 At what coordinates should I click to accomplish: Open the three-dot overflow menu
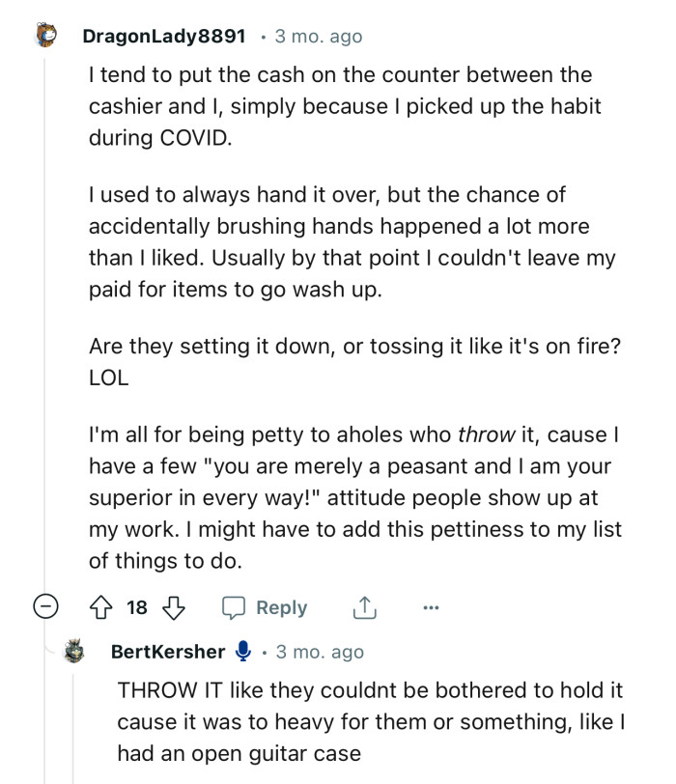[x=431, y=607]
